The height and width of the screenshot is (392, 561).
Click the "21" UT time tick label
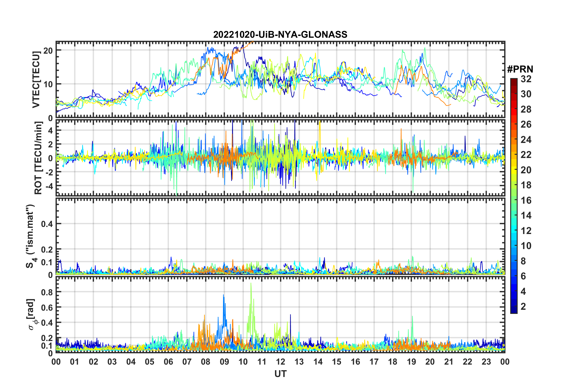(x=449, y=362)
